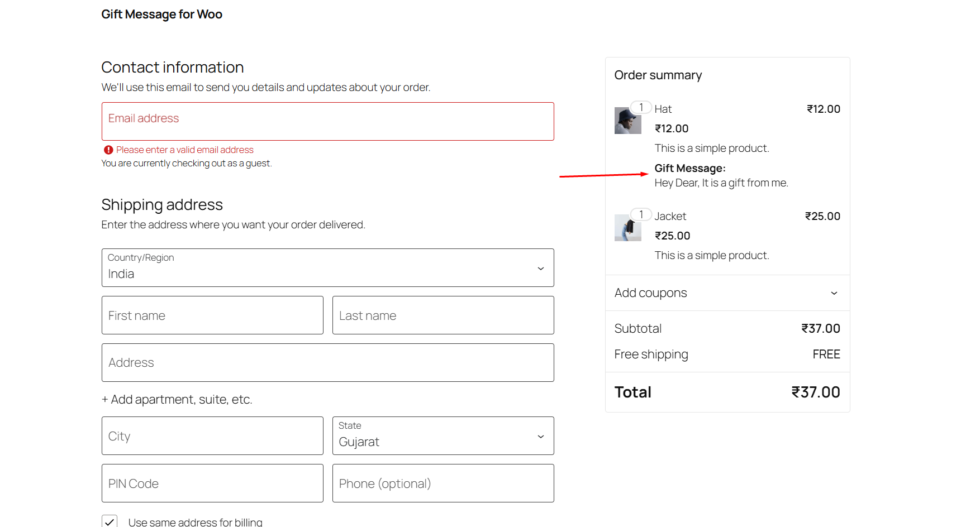Screen dimensions: 980x527
Task: Select the Address input field
Action: click(327, 363)
